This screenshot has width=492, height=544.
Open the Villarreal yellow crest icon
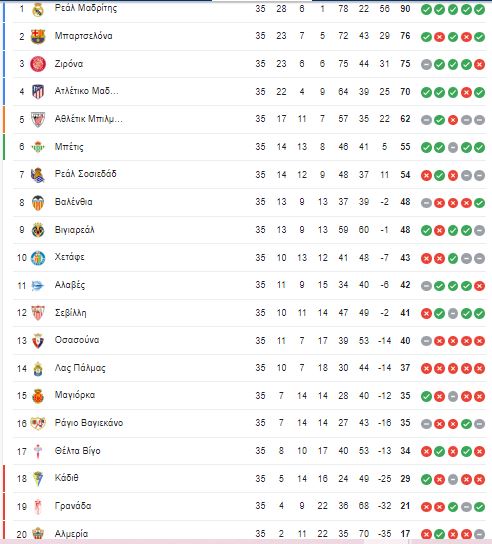click(38, 230)
